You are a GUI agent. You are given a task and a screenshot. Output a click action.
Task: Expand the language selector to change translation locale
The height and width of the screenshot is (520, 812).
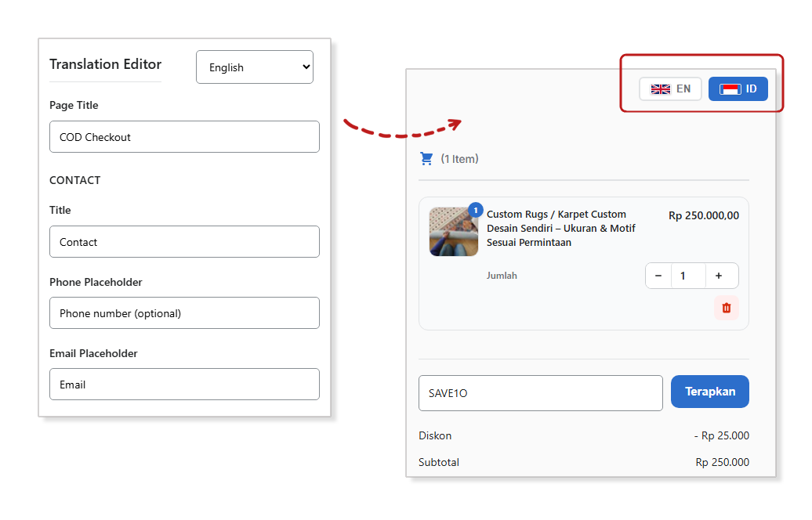254,67
